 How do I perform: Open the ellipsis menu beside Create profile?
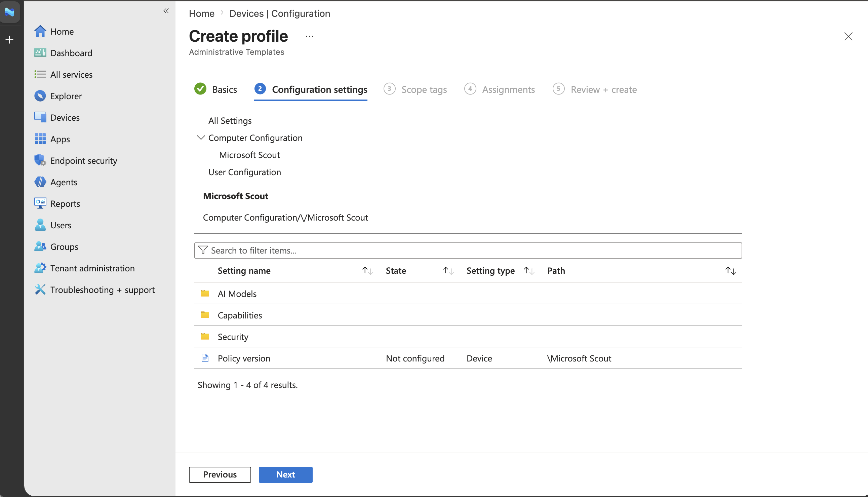tap(310, 36)
